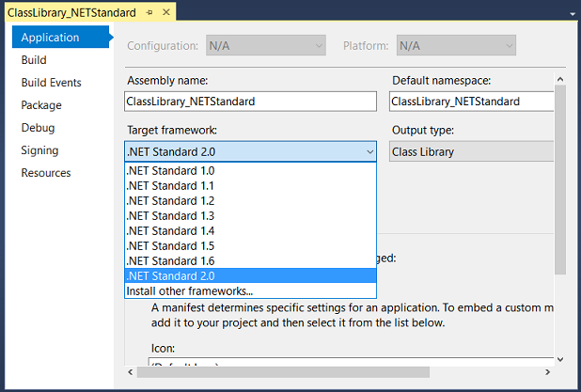Open the Configuration N/A dropdown

coord(266,45)
